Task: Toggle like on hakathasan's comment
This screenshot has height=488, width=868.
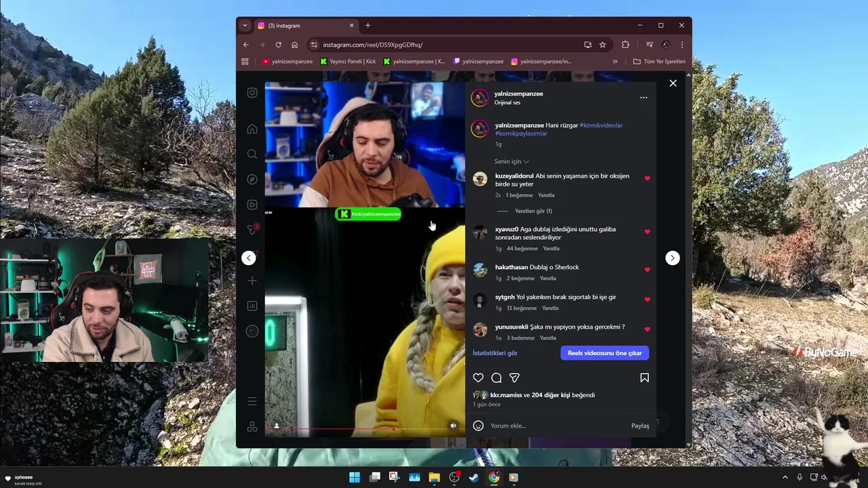Action: 647,270
